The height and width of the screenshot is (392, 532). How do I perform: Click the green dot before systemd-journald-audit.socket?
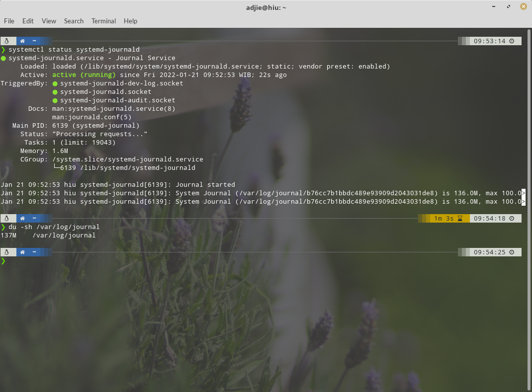coord(55,100)
